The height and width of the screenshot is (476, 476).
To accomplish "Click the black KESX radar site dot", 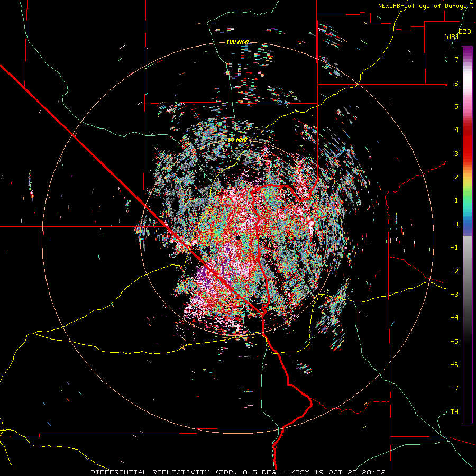I will [239, 238].
